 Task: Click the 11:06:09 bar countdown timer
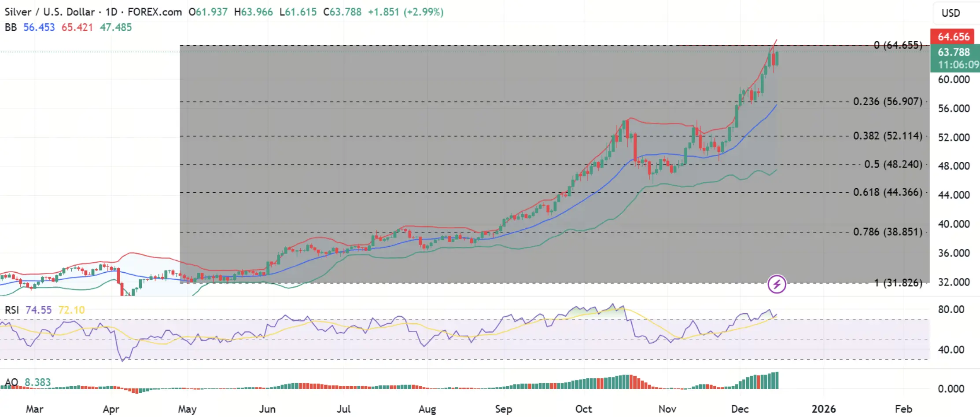coord(954,64)
